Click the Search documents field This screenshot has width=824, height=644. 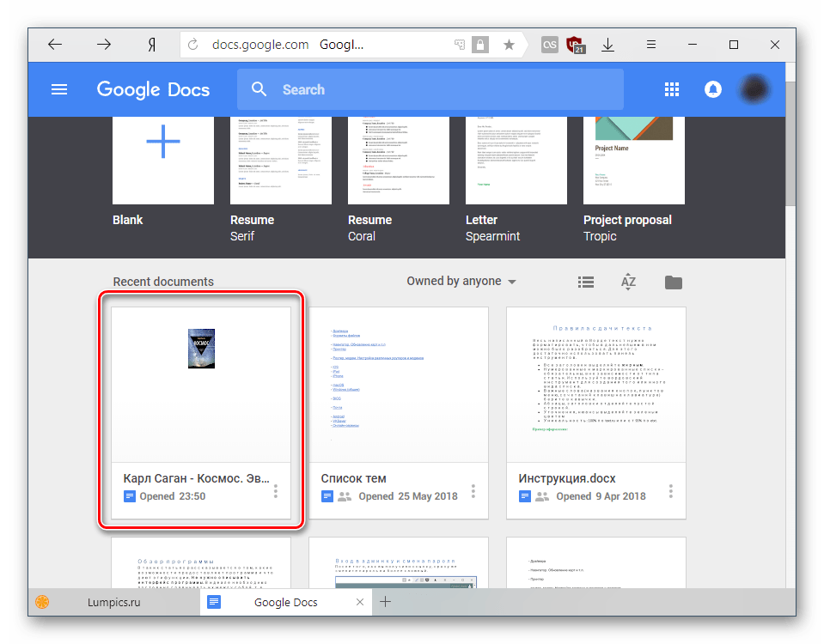point(430,89)
